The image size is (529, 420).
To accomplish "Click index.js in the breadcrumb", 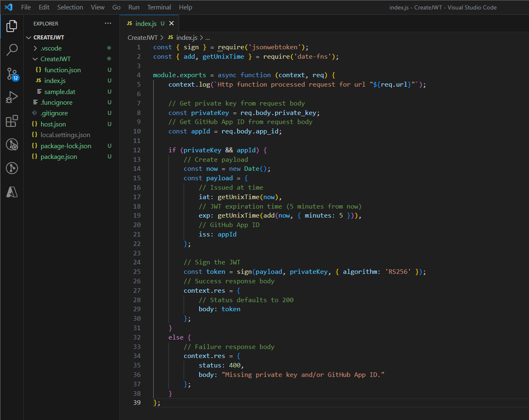I will (187, 37).
